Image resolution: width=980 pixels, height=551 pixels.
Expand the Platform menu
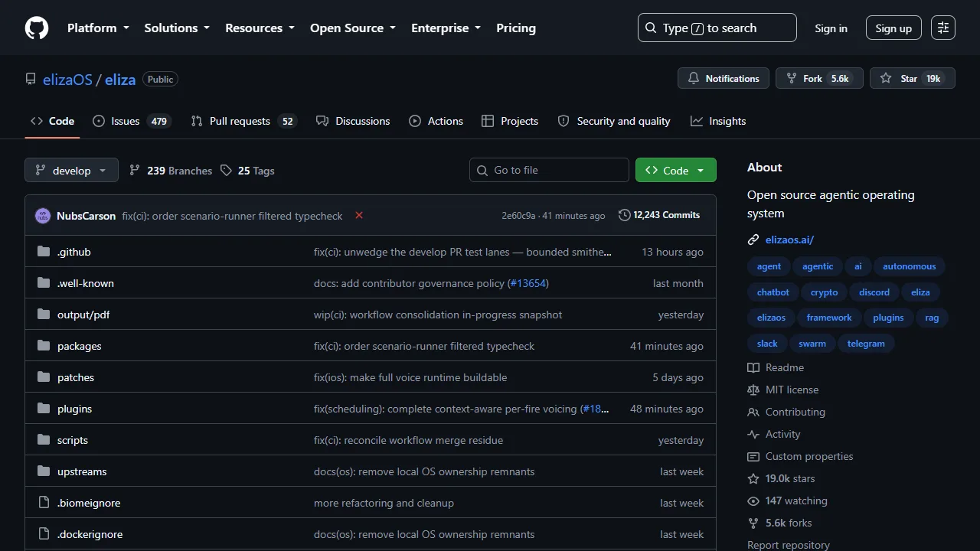coord(98,28)
